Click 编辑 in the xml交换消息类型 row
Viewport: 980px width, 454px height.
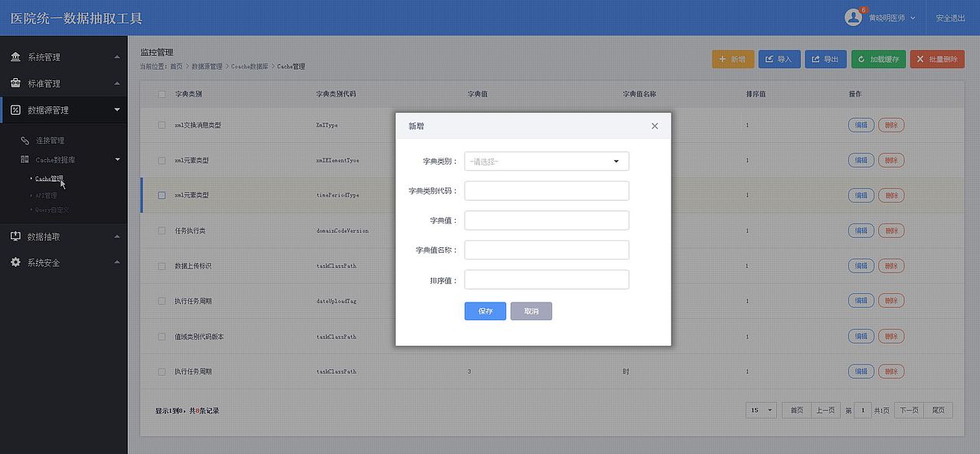[861, 125]
